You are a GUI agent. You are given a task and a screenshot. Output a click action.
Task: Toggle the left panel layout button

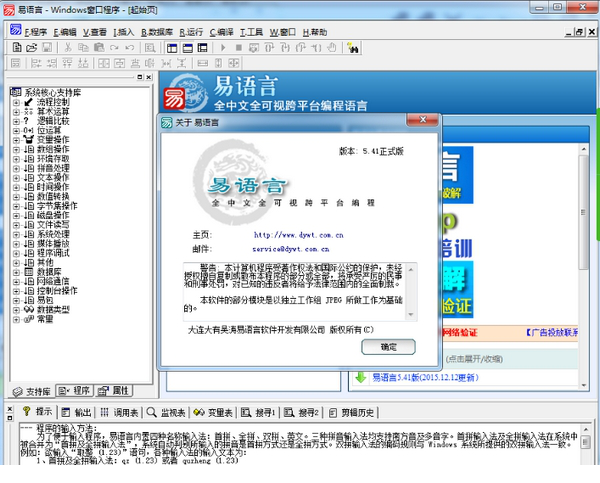[172, 48]
